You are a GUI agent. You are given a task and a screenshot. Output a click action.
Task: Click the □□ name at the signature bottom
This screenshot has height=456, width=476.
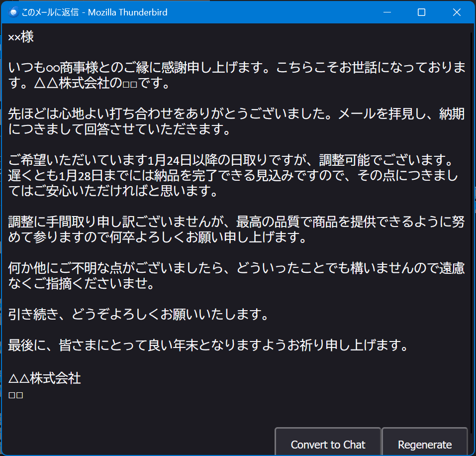(16, 395)
